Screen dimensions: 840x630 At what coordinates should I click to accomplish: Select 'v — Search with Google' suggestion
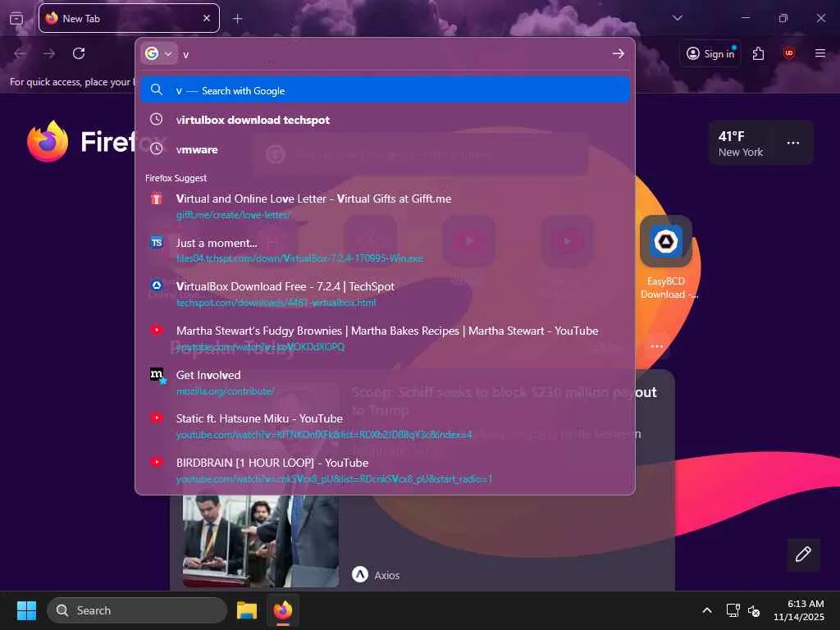385,90
